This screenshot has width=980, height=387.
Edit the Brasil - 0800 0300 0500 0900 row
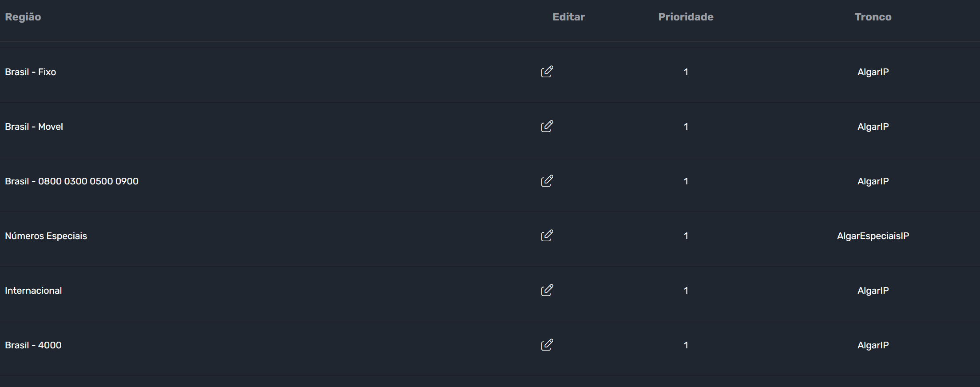547,181
